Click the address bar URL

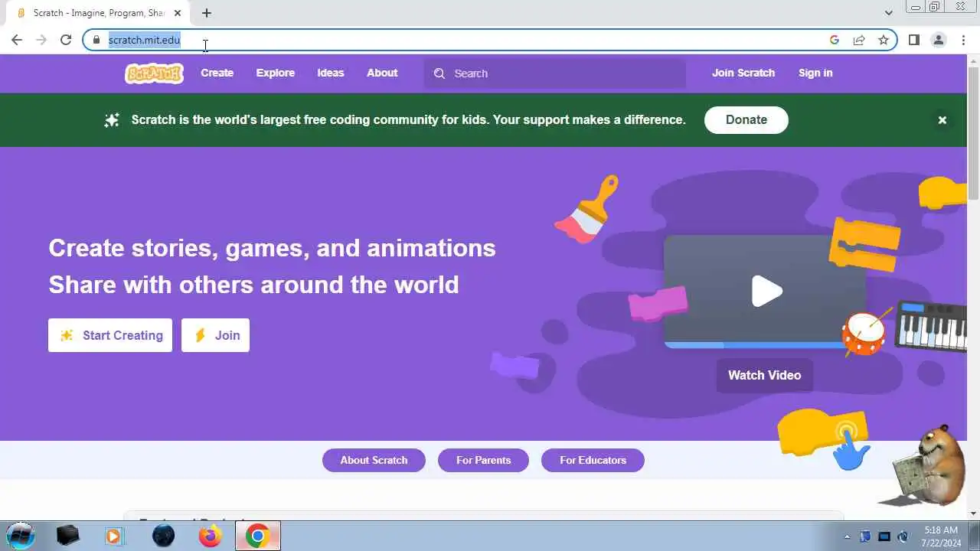(x=145, y=40)
